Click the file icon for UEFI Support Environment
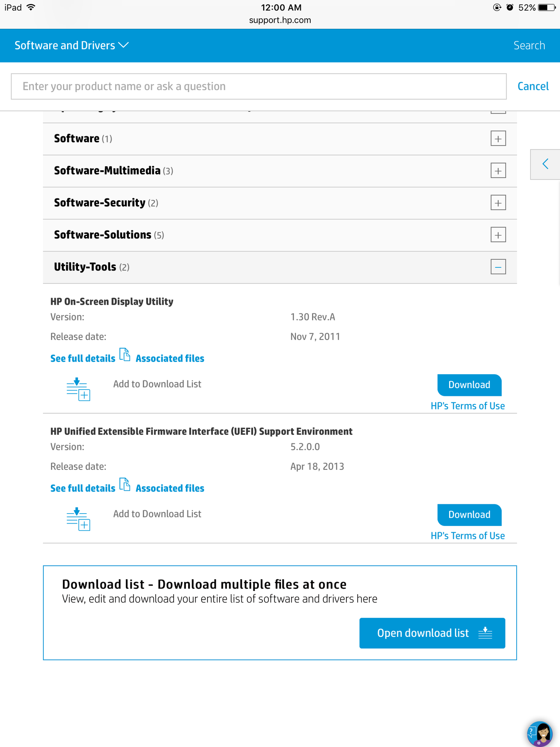This screenshot has height=747, width=560. point(125,485)
